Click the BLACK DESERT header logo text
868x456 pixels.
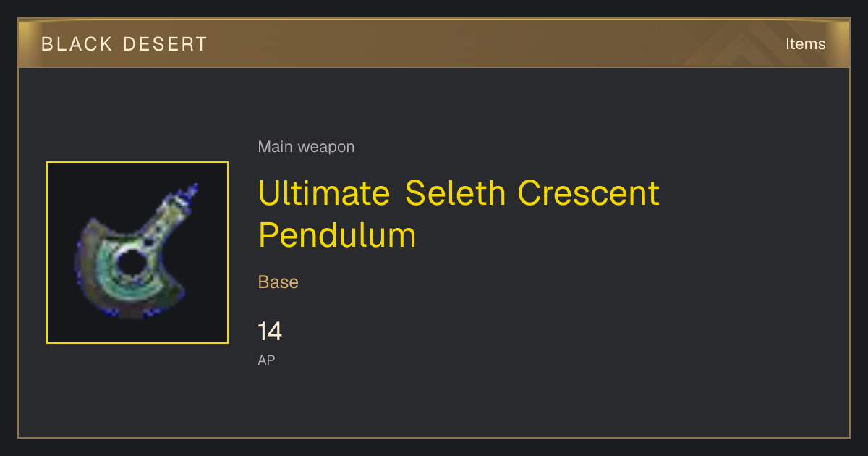pyautogui.click(x=124, y=44)
